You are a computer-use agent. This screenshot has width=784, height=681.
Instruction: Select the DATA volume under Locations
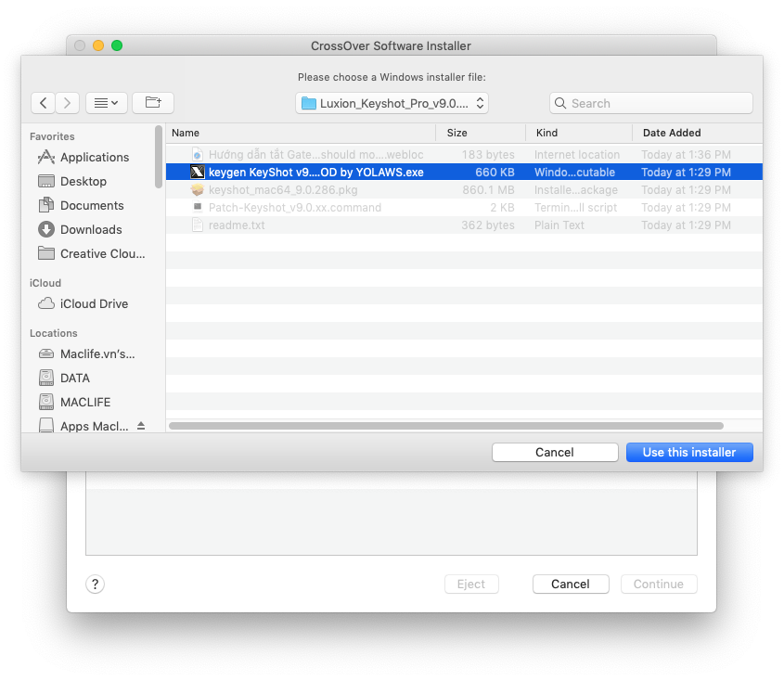point(74,378)
